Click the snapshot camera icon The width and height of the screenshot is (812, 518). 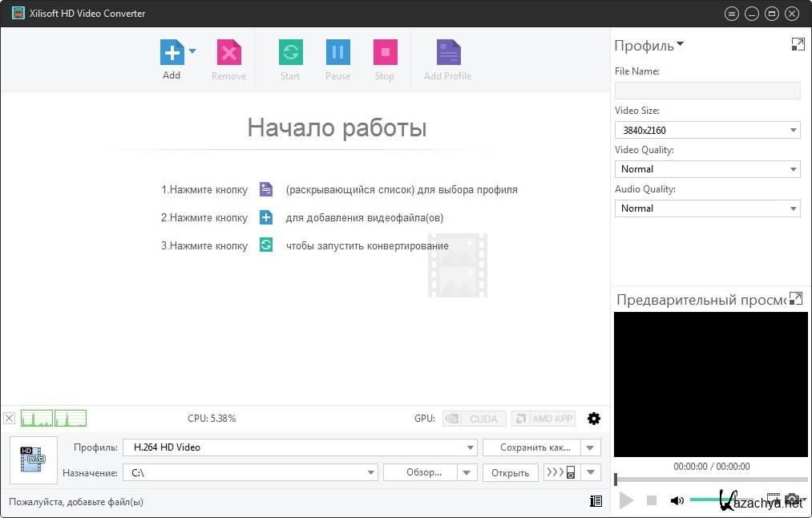(x=792, y=500)
